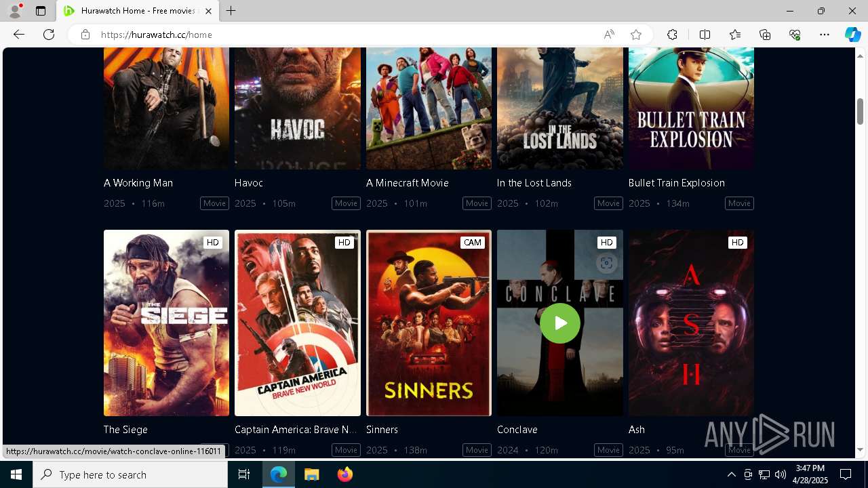Open Task View on the taskbar
Screen dimensions: 868x488
pyautogui.click(x=244, y=474)
